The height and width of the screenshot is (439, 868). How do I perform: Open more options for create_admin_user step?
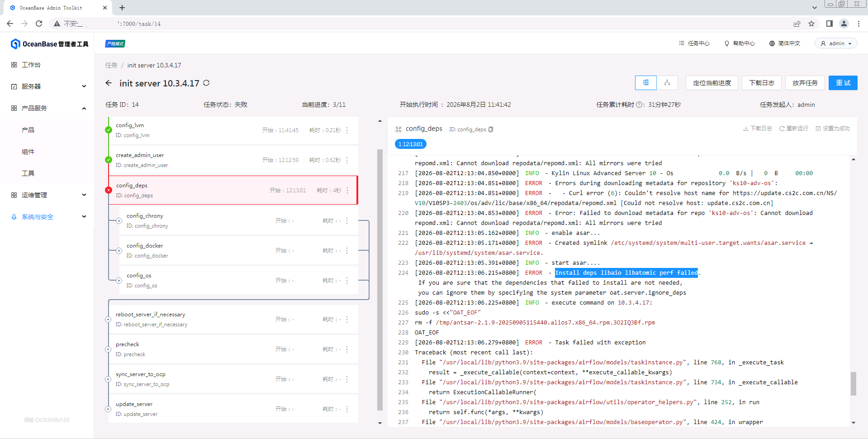[x=347, y=160]
